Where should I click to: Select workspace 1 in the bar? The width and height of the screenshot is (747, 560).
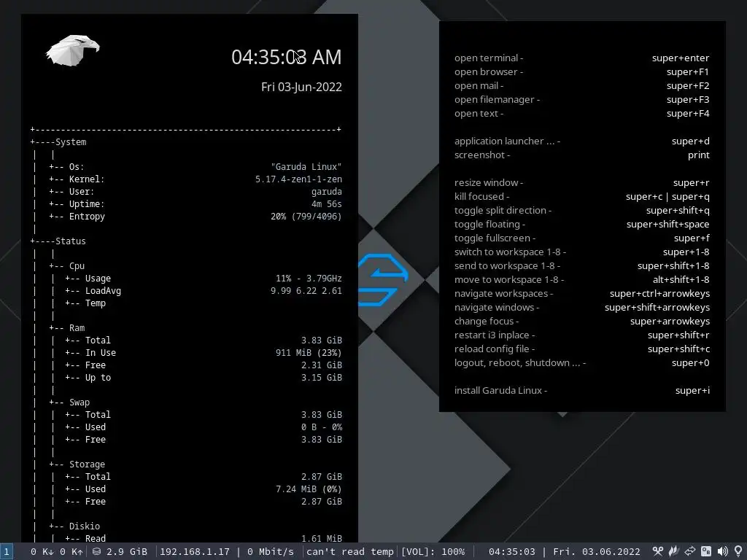pyautogui.click(x=7, y=551)
